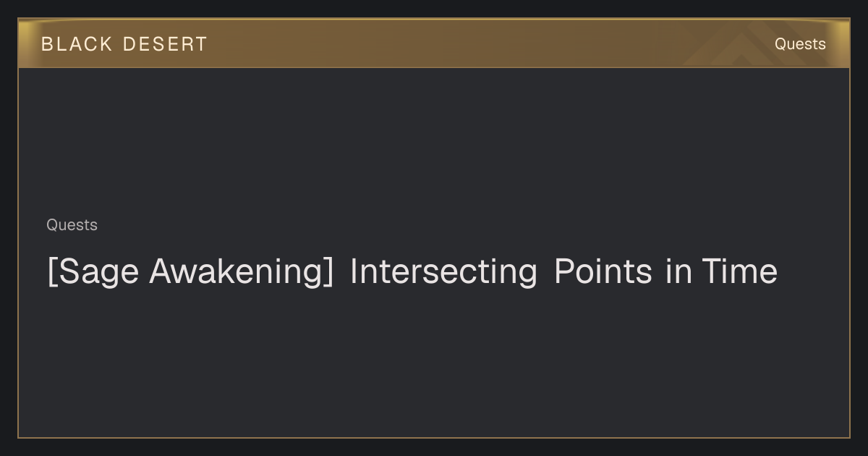Click the Sage Awakening quest title
This screenshot has width=868, height=456.
click(412, 272)
